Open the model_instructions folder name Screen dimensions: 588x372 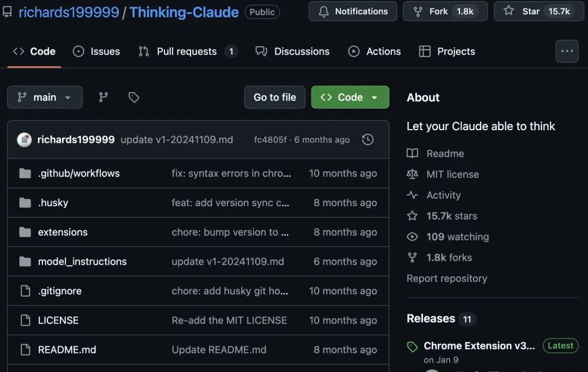click(x=82, y=261)
